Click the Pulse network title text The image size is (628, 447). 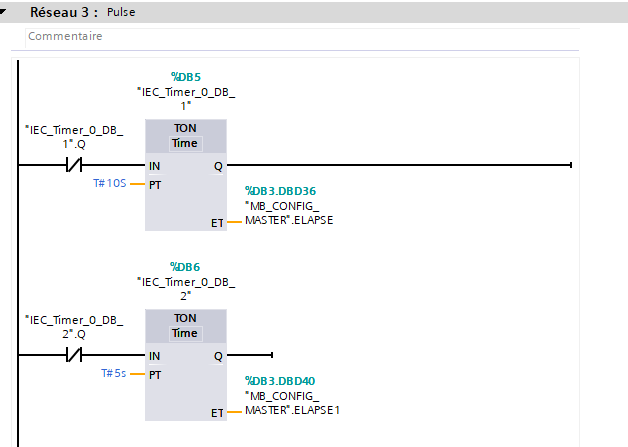click(121, 13)
